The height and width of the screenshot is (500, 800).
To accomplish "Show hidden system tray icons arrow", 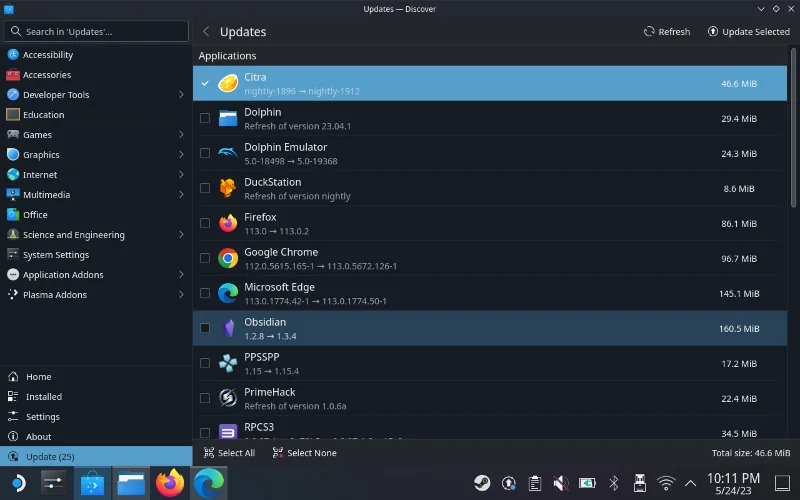I will [x=690, y=483].
